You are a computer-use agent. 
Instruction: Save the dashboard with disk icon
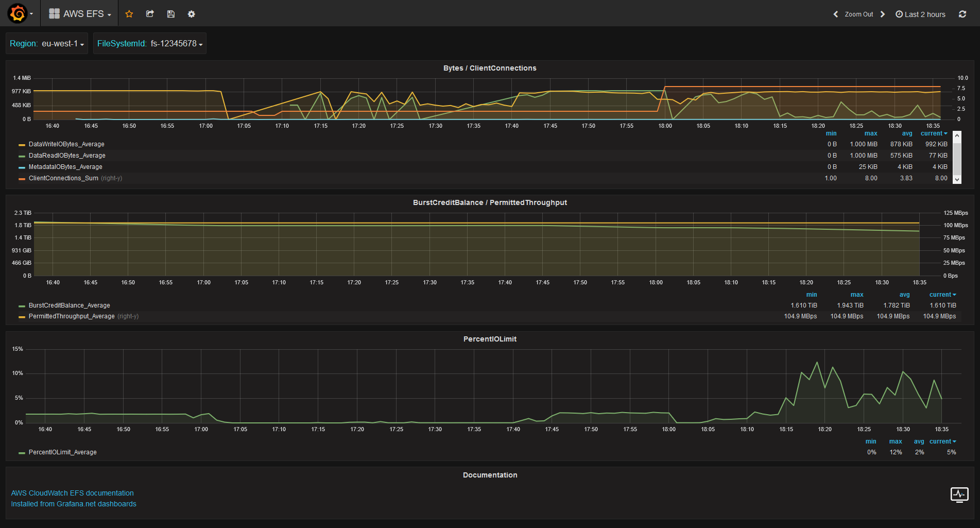tap(171, 14)
